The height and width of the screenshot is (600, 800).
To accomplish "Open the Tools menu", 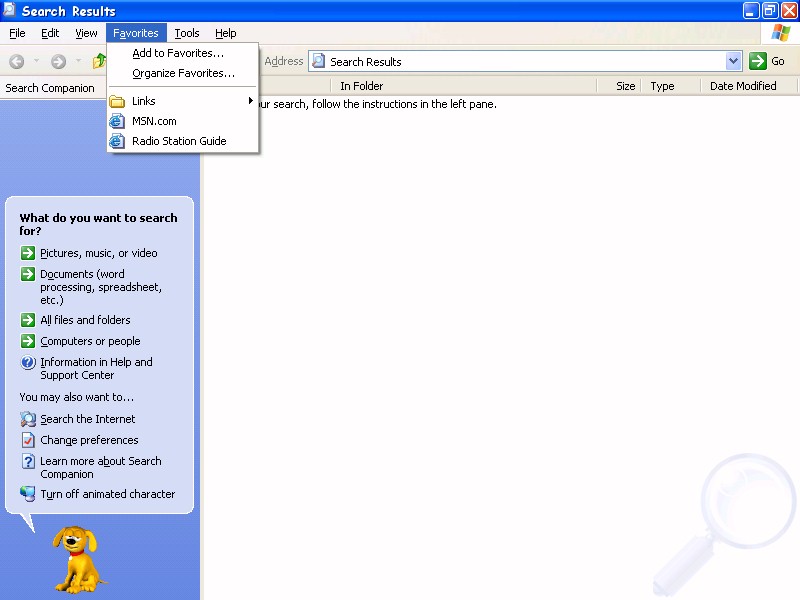I will tap(187, 33).
